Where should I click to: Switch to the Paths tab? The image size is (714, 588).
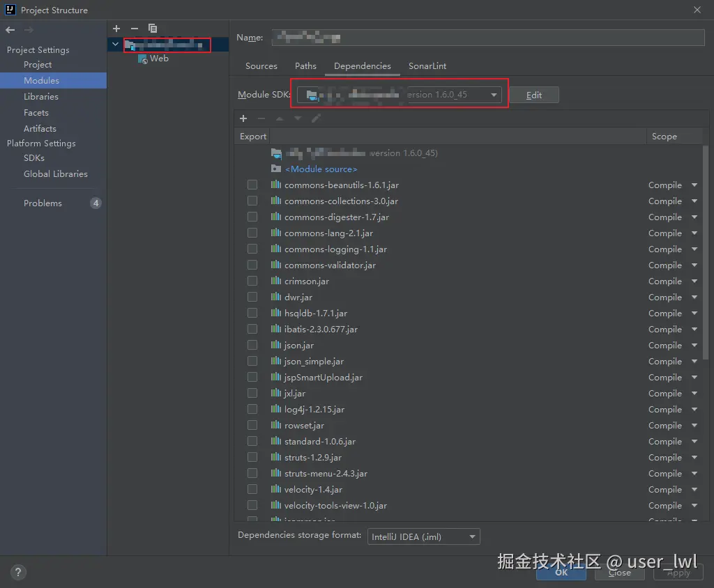pyautogui.click(x=305, y=66)
